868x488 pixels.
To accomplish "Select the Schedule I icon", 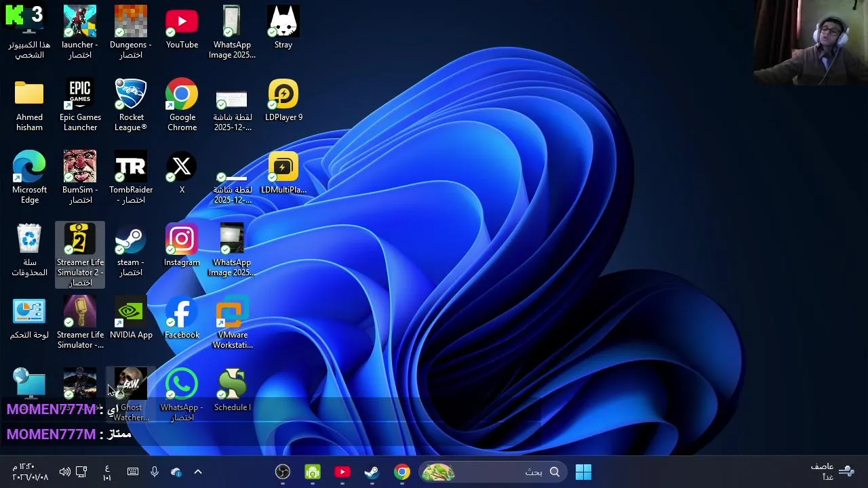I will point(232,390).
